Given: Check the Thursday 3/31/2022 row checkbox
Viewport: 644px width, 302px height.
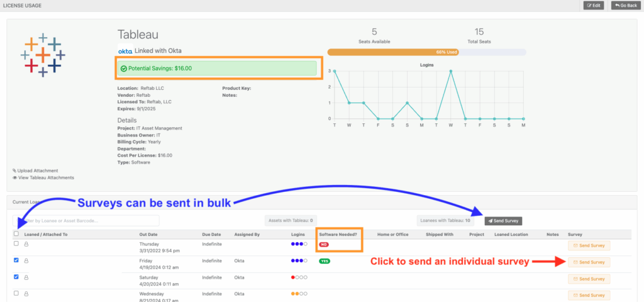Looking at the screenshot, I should click(16, 243).
